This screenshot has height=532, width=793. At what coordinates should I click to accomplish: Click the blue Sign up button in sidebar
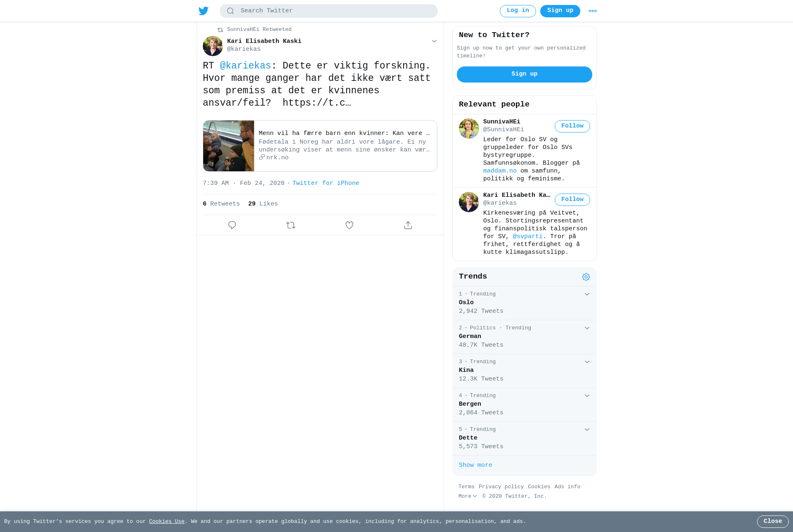point(524,74)
